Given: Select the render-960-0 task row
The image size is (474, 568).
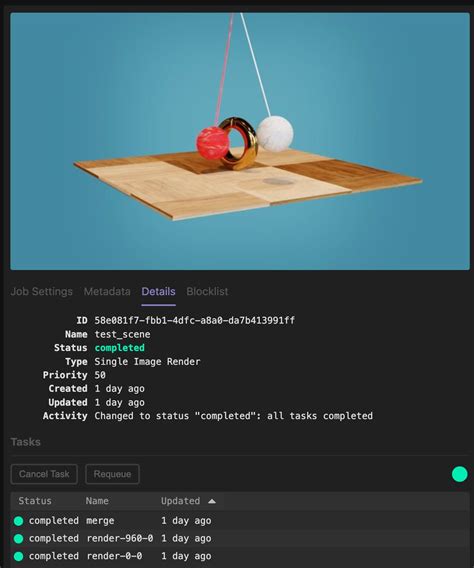Looking at the screenshot, I should click(x=240, y=539).
